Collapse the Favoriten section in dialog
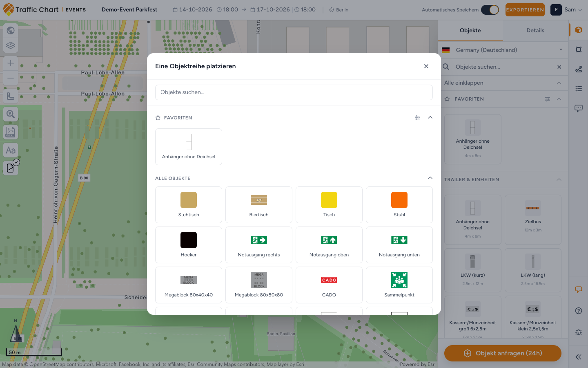Image resolution: width=588 pixels, height=368 pixels. (430, 117)
